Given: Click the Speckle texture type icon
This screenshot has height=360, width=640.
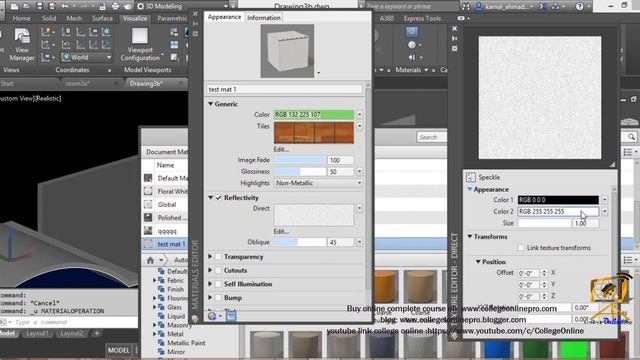Looking at the screenshot, I should 471,177.
